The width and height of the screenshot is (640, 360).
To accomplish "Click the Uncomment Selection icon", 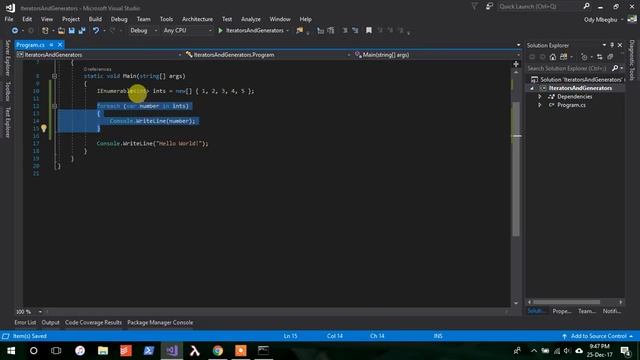I will 355,31.
